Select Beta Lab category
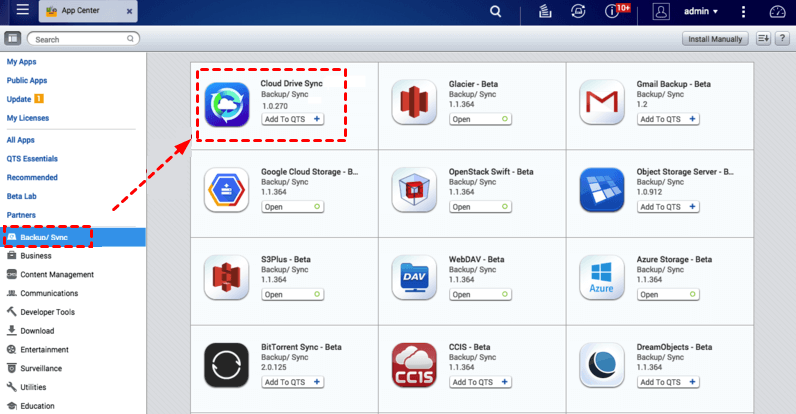Viewport: 796px width, 414px height. (21, 196)
